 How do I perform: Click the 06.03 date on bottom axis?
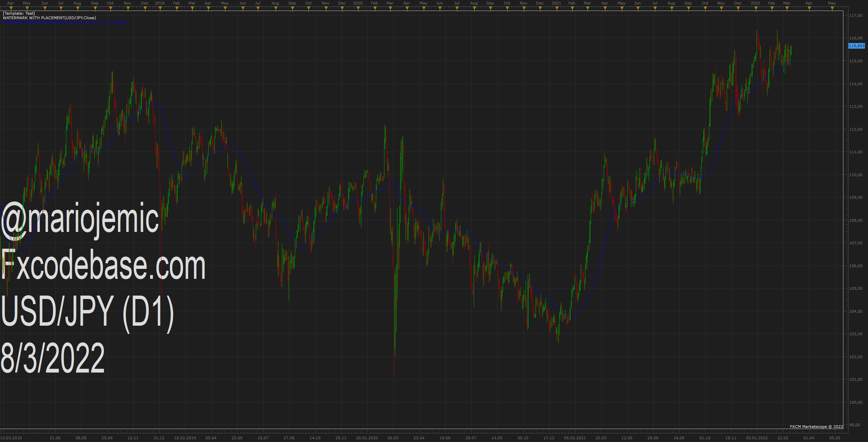(x=393, y=438)
